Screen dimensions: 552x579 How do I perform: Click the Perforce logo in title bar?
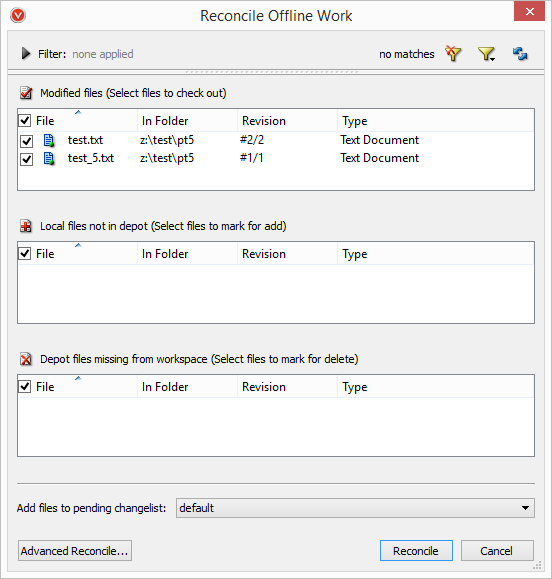point(18,16)
